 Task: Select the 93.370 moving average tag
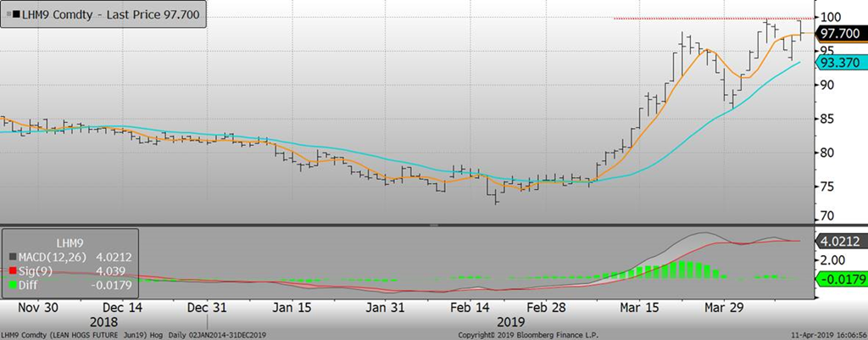pyautogui.click(x=838, y=62)
